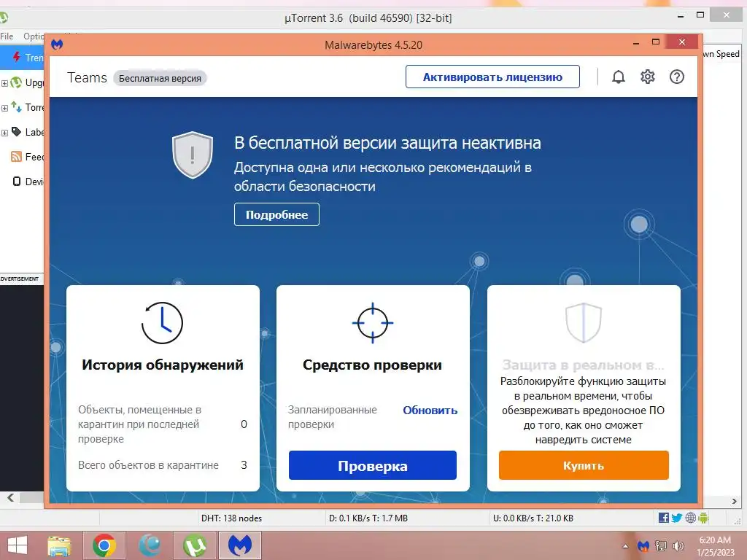Launch Google Chrome from taskbar
Viewport: 747px width, 560px height.
(104, 545)
